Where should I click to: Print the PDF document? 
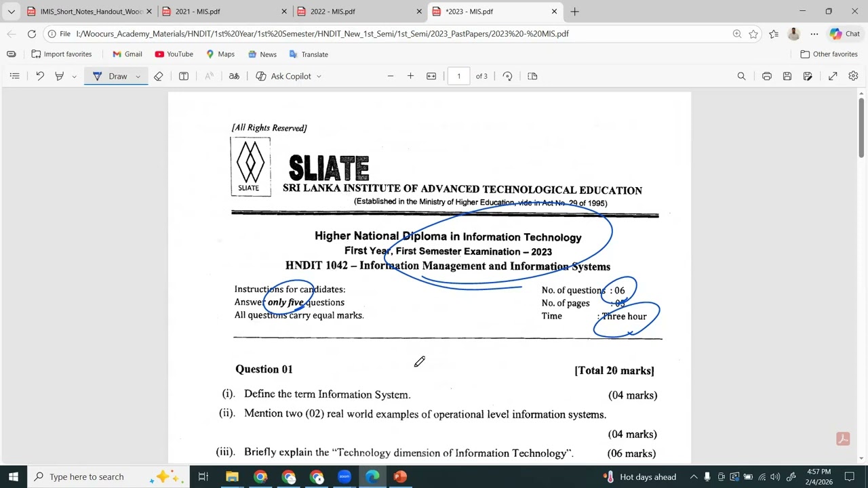pos(767,76)
